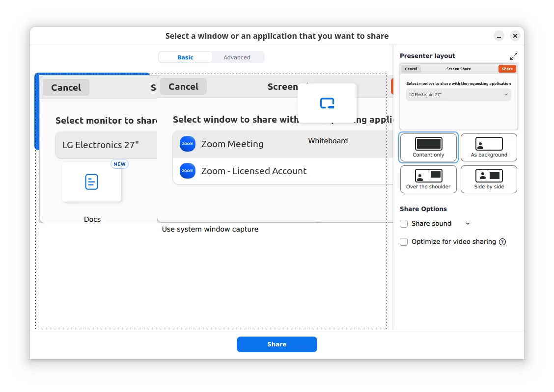Screen dimensions: 554x392
Task: Click the Presenter layout heading
Action: [427, 56]
